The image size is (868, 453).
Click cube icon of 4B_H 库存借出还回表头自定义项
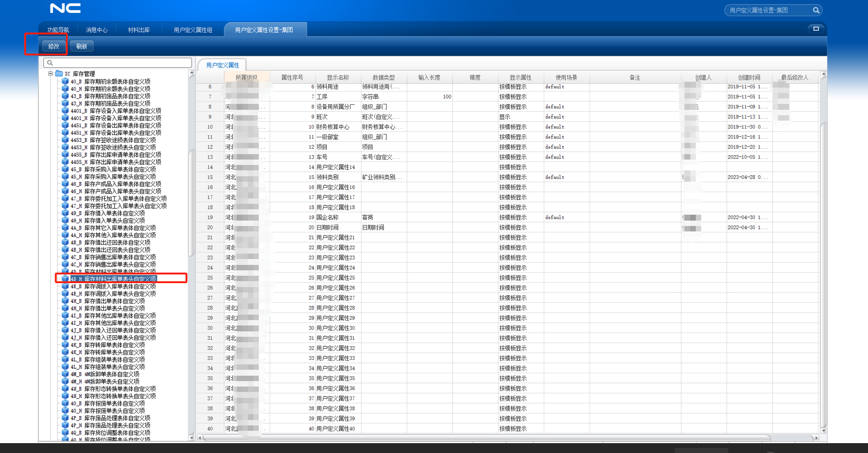point(65,250)
